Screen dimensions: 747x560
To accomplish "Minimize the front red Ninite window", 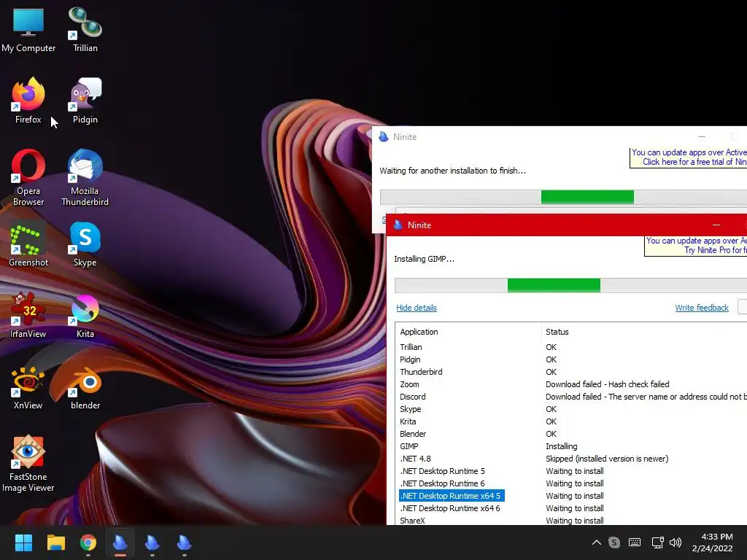I will tap(716, 225).
